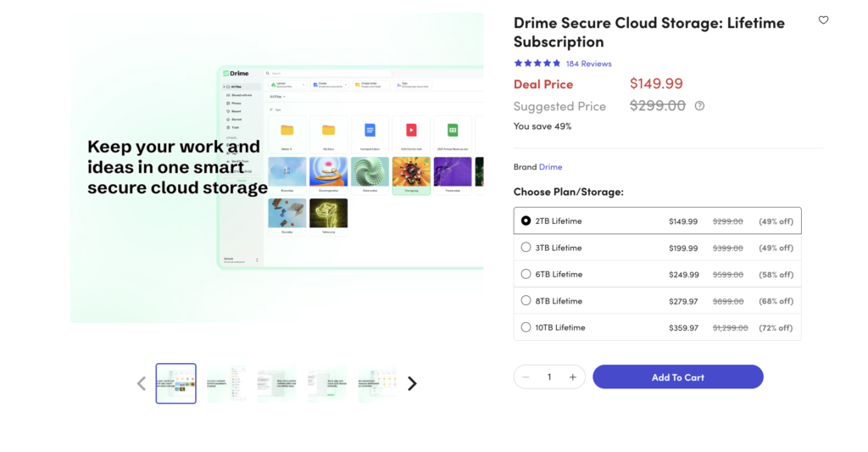
Task: Select the fifth product thumbnail
Action: tap(377, 383)
